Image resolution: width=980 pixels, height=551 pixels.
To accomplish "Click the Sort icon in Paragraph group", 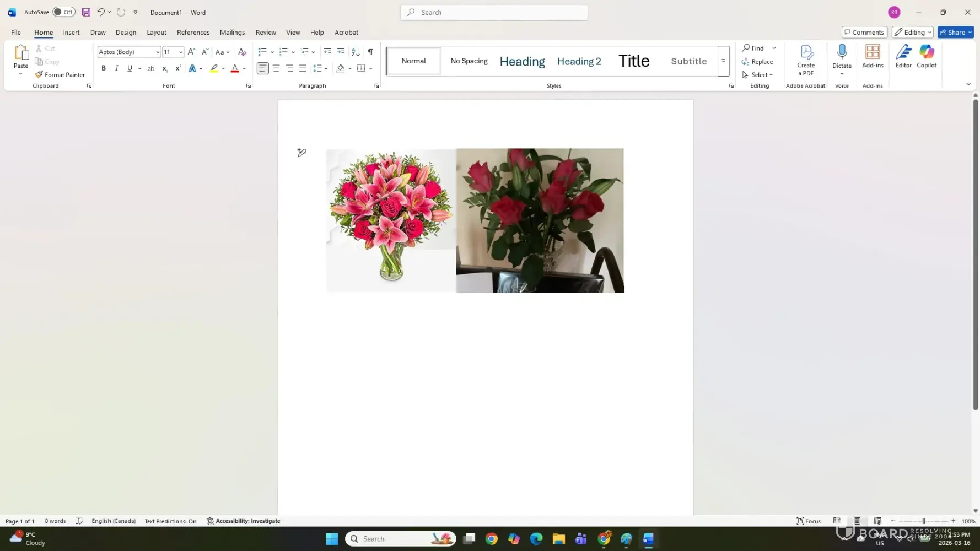I will click(356, 52).
